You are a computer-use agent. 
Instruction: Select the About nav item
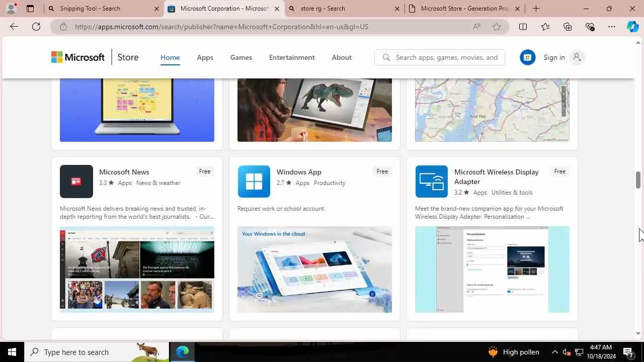[342, 57]
